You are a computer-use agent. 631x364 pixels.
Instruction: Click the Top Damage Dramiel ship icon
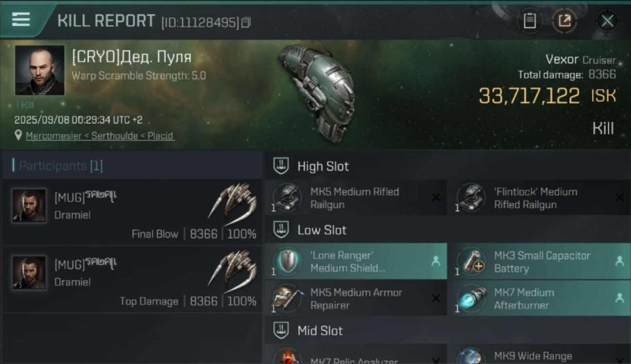point(233,270)
